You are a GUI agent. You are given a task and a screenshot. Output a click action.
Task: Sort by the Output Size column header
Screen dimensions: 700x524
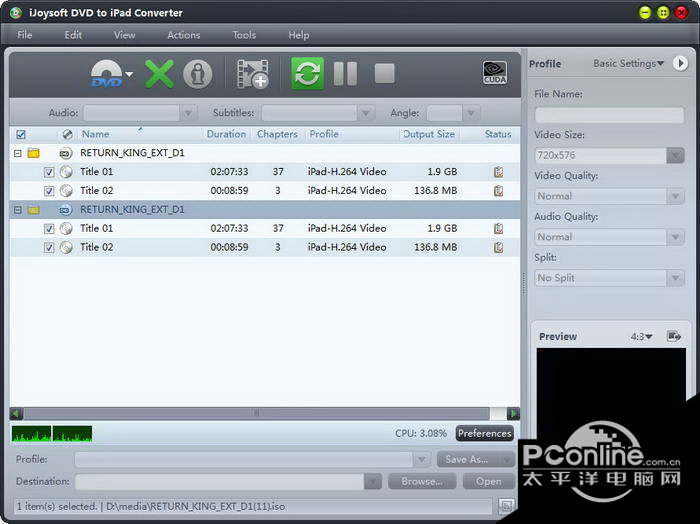(x=429, y=134)
